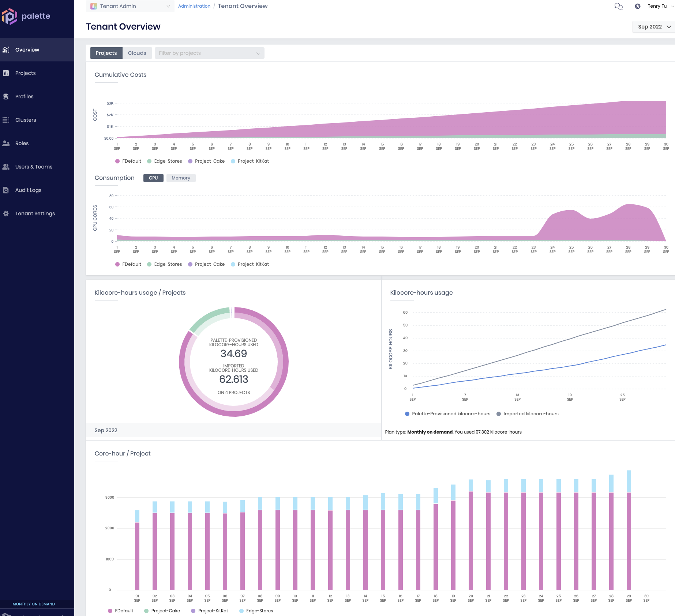Click the Clusters sidebar icon

6,120
